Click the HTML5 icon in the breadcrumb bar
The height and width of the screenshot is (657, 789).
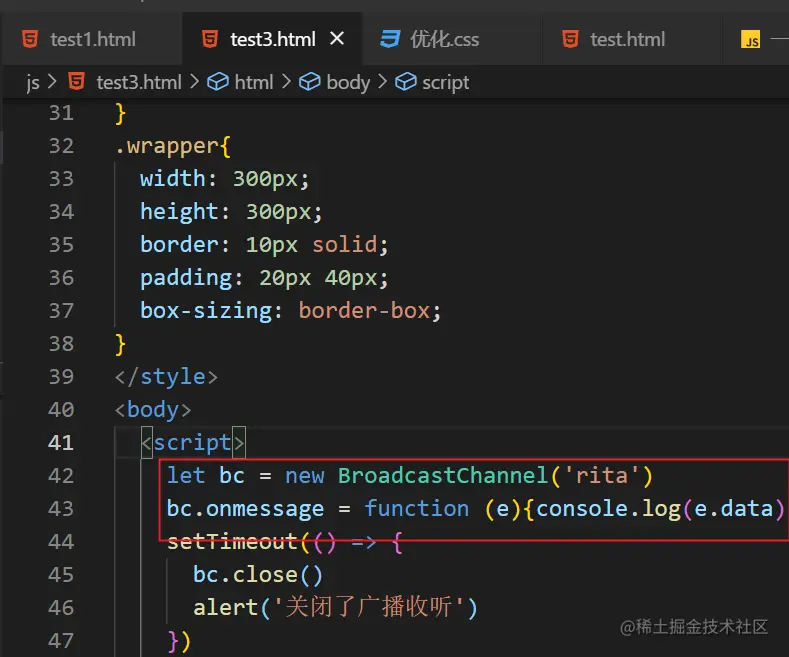pos(76,82)
